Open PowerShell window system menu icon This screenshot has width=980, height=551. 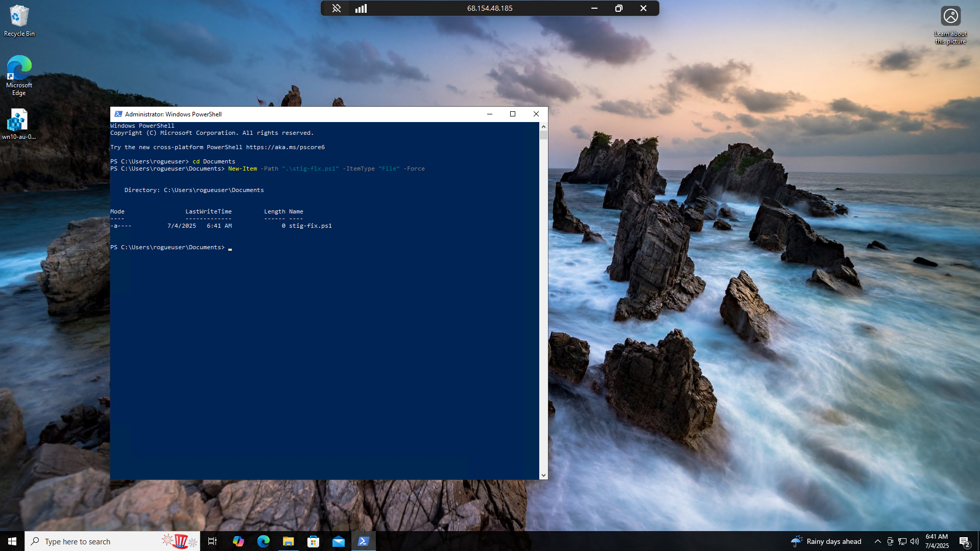click(x=118, y=114)
